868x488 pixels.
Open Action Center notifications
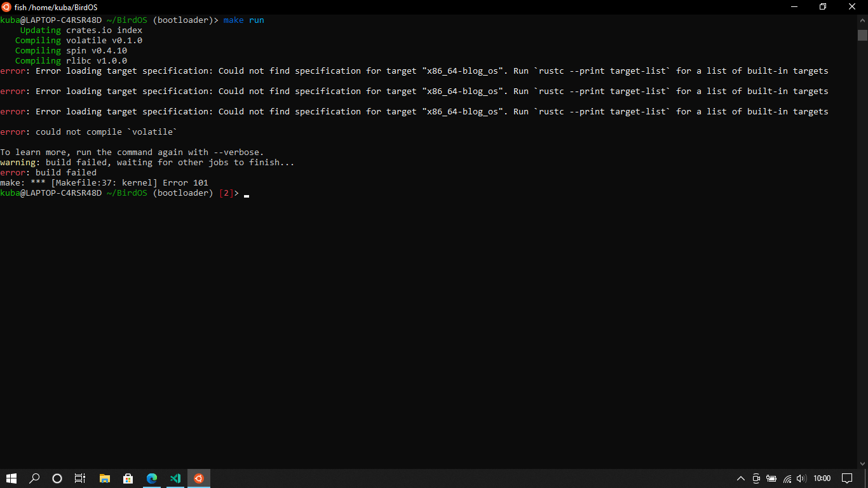click(848, 478)
